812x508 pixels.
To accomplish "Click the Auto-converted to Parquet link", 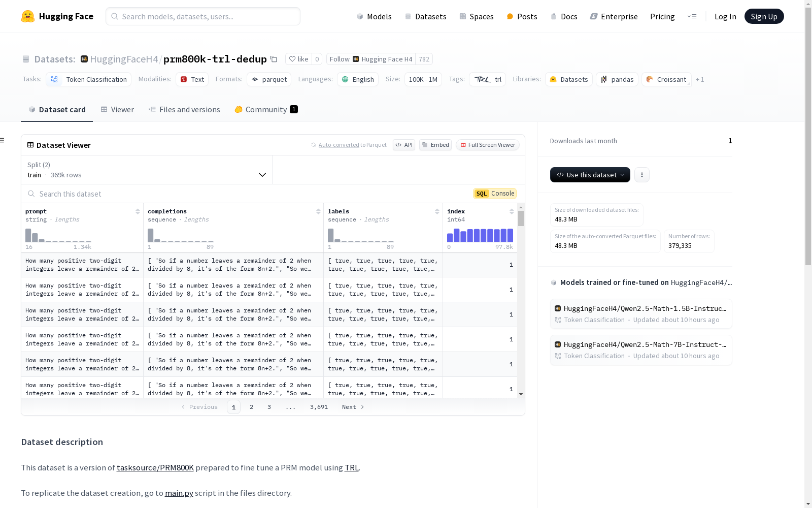I will point(349,145).
